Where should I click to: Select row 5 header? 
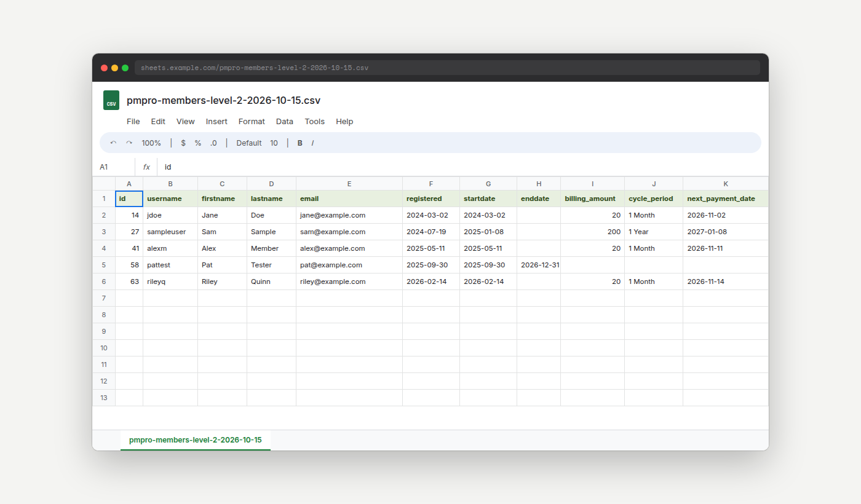[x=104, y=265]
